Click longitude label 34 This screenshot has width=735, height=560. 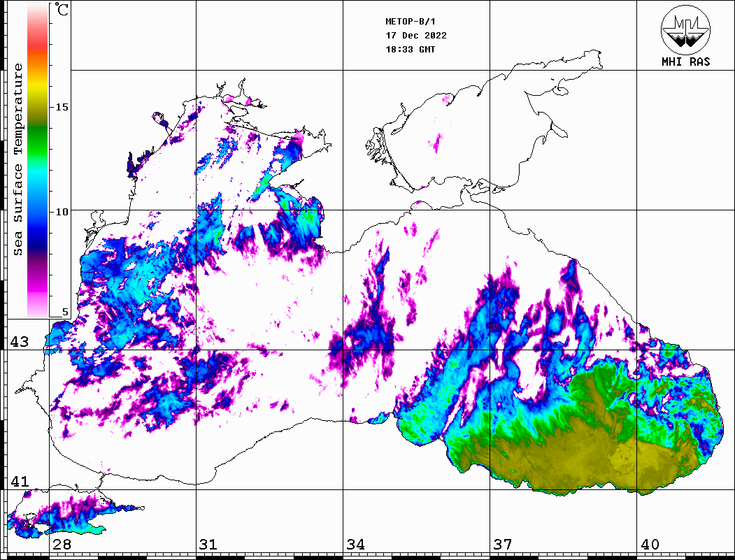click(356, 545)
